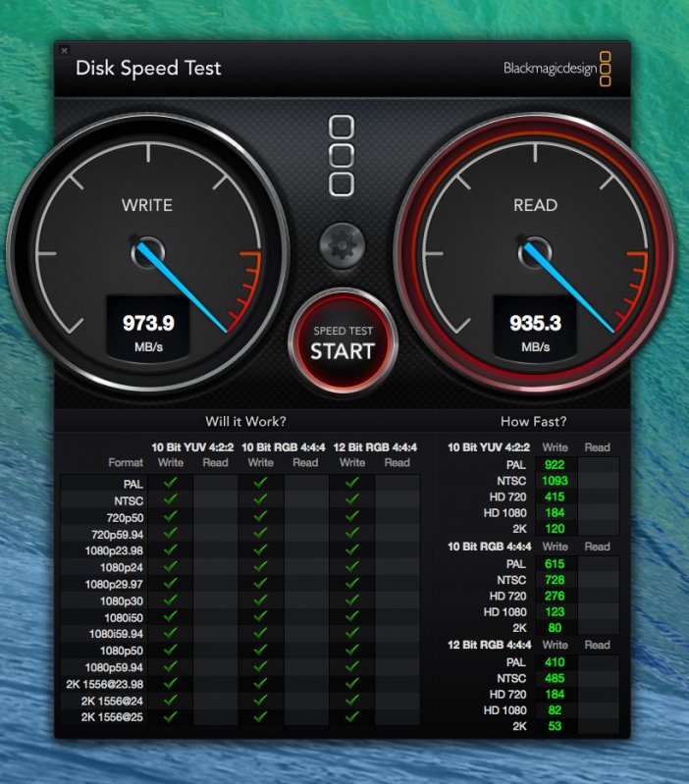Click the SPEED TEST START button
Screen dimensions: 689x784
(x=343, y=342)
